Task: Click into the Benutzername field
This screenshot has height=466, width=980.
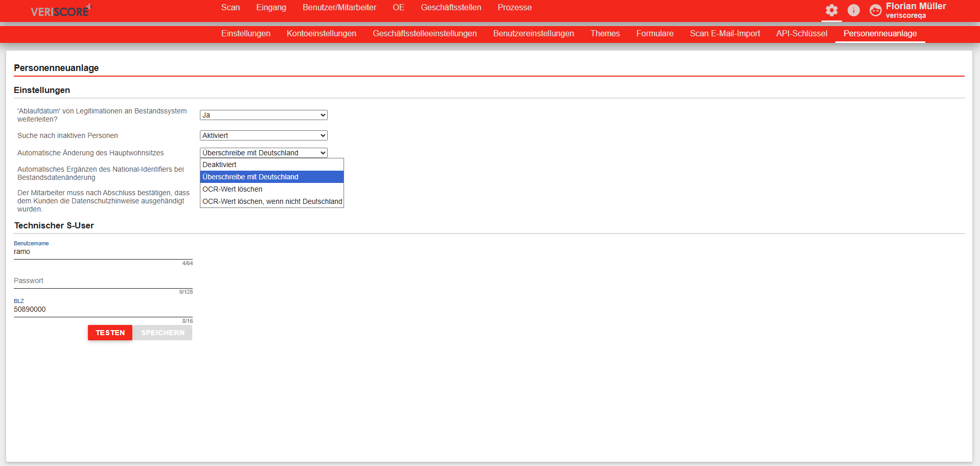Action: point(103,252)
